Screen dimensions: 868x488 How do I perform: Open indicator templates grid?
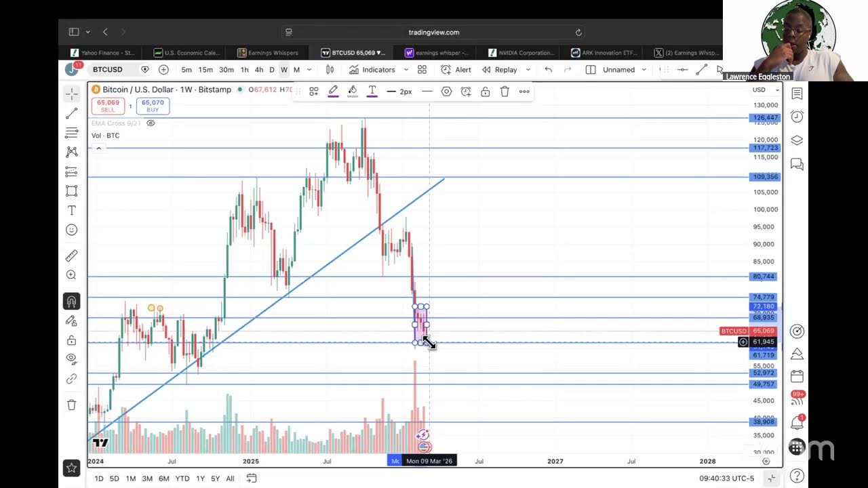(422, 70)
